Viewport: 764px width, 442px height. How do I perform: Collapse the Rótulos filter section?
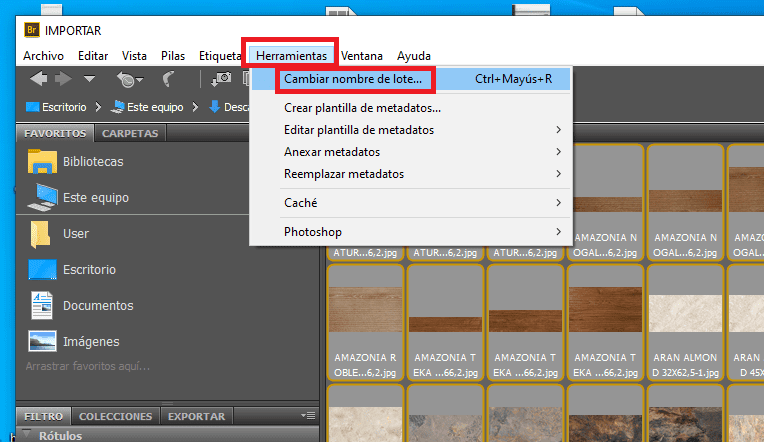click(27, 434)
